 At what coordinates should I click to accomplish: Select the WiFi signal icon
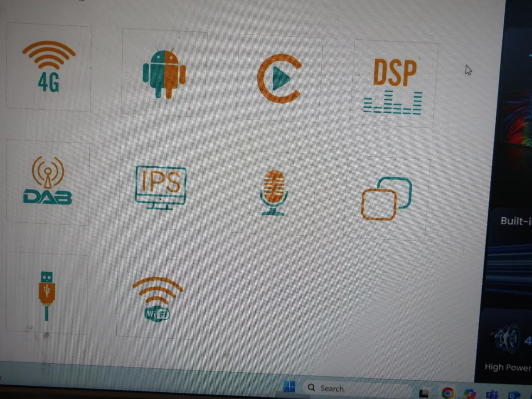[x=158, y=298]
